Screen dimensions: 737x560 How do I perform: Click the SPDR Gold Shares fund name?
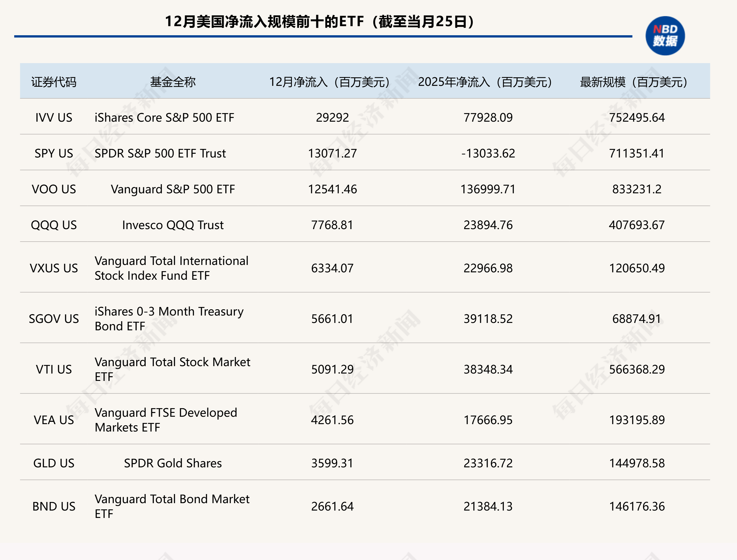pyautogui.click(x=172, y=463)
